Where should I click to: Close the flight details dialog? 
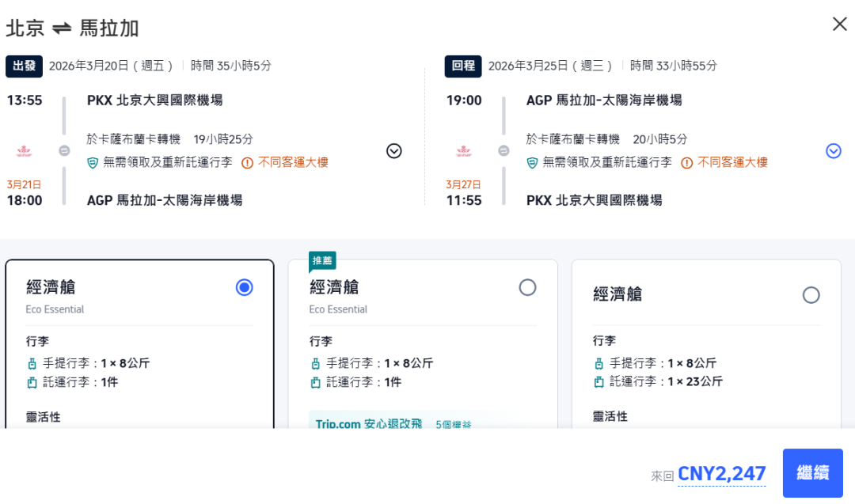[x=839, y=24]
